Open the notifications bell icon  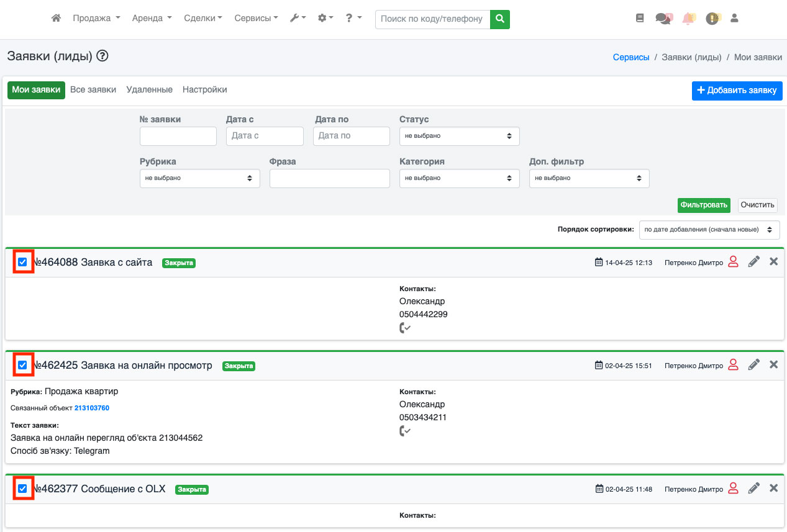[x=688, y=19]
